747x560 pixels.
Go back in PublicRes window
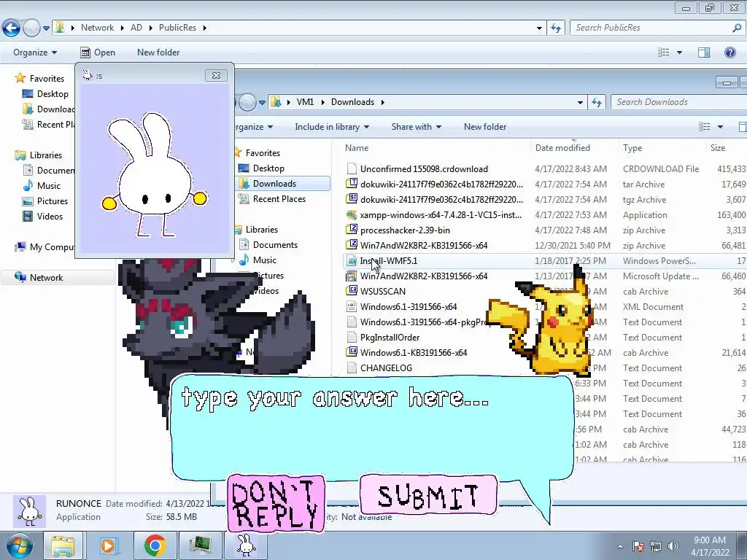(12, 28)
